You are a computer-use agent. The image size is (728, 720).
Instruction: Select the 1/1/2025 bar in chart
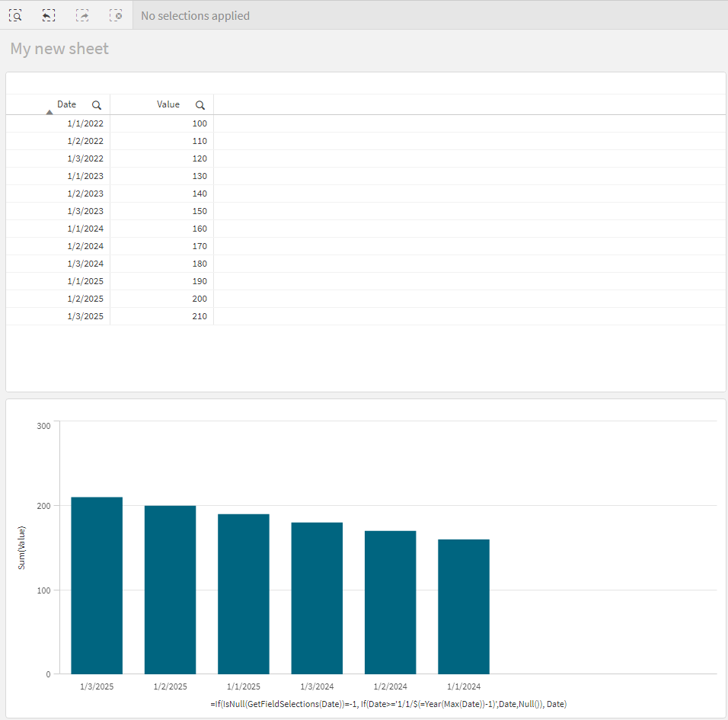point(244,594)
